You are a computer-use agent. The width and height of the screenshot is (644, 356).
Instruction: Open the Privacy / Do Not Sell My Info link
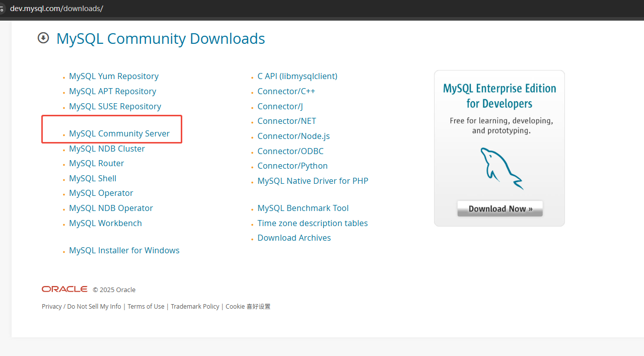(82, 306)
